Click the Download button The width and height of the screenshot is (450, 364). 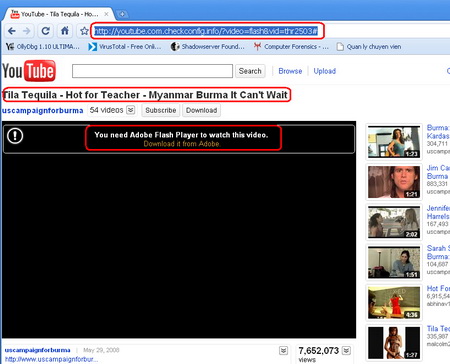pos(201,110)
